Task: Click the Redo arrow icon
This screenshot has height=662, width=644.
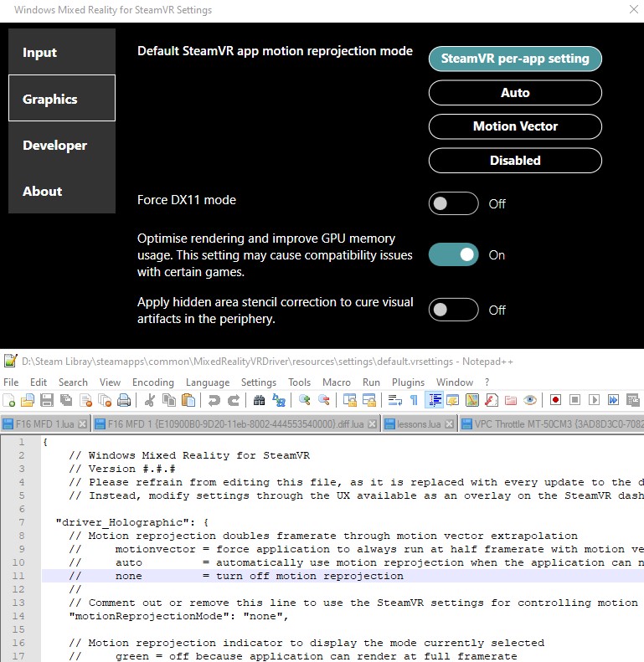Action: pos(234,400)
